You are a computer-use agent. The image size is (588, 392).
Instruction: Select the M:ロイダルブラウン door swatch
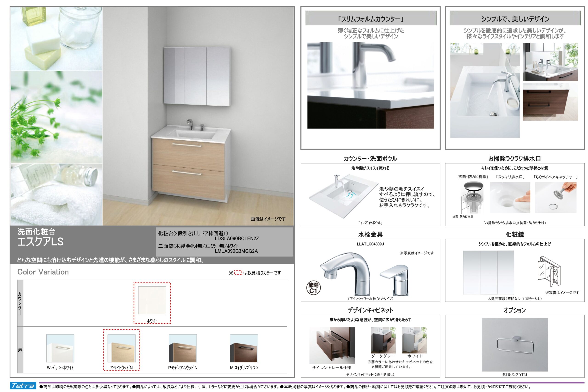[x=244, y=348]
